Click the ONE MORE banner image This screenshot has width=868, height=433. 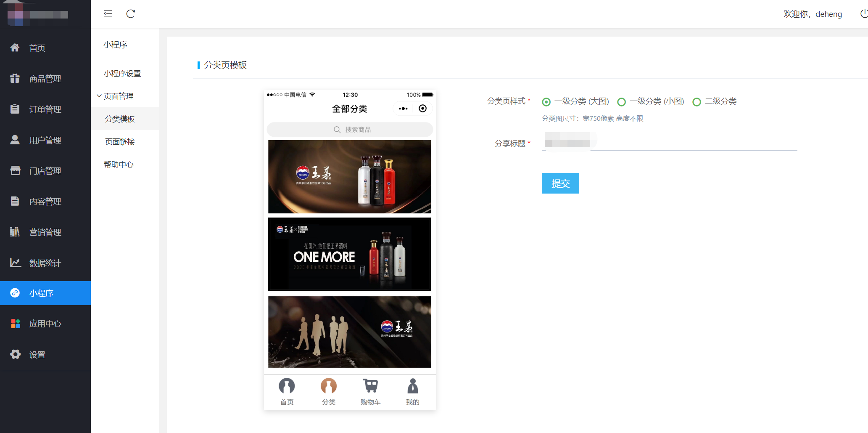pyautogui.click(x=350, y=254)
